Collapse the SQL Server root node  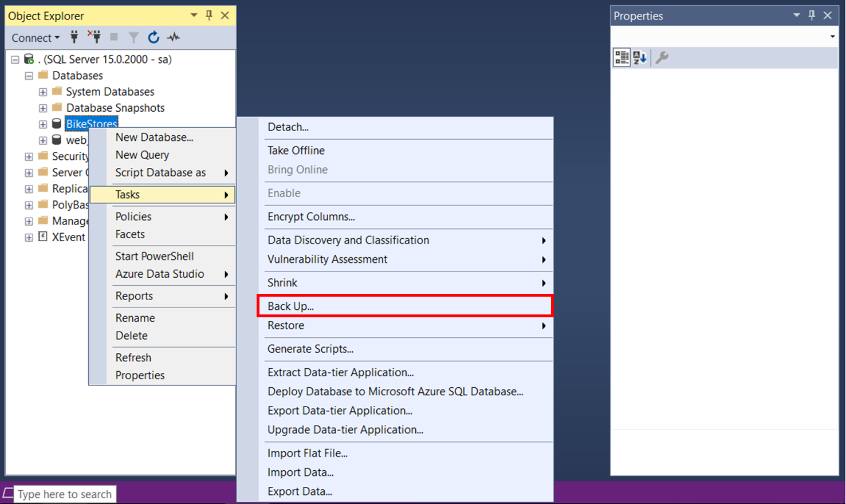click(15, 60)
